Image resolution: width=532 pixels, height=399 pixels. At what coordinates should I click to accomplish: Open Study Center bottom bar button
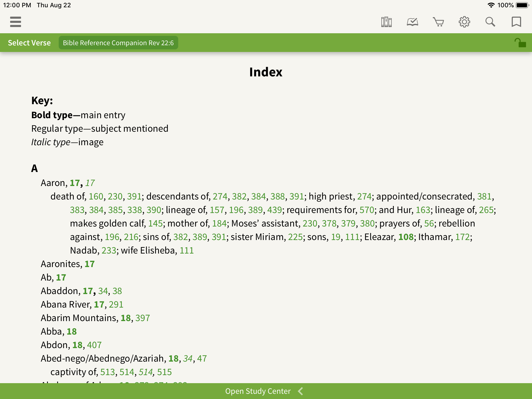coord(266,391)
